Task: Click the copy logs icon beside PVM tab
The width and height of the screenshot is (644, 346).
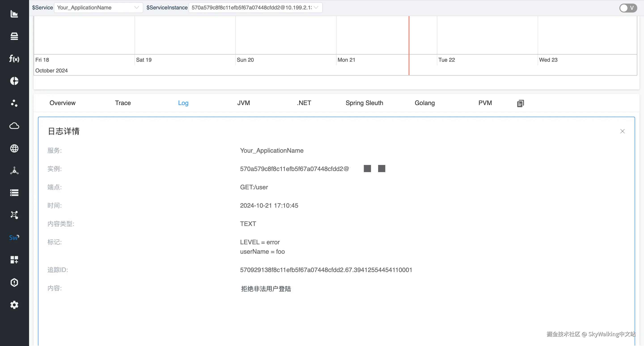Action: point(521,103)
